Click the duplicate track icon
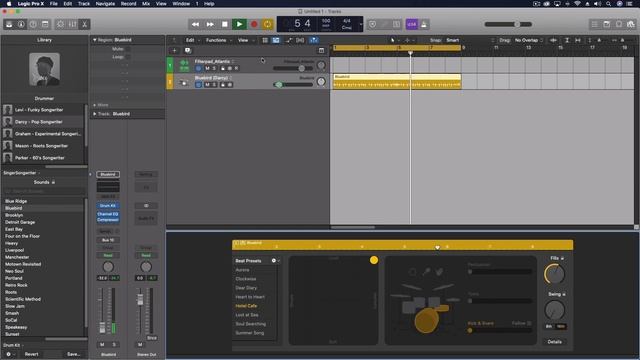Screen dimensions: 640x360 tap(188, 51)
